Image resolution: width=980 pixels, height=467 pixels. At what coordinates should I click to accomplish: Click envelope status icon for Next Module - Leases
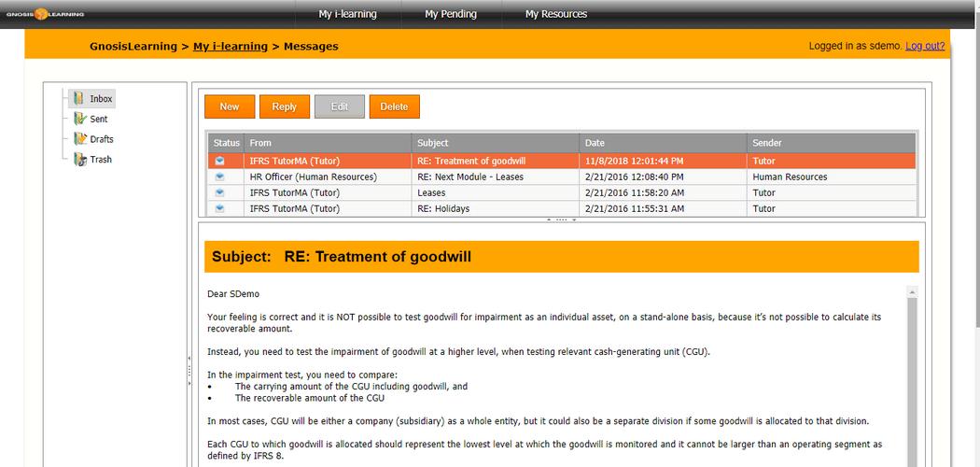coord(219,177)
